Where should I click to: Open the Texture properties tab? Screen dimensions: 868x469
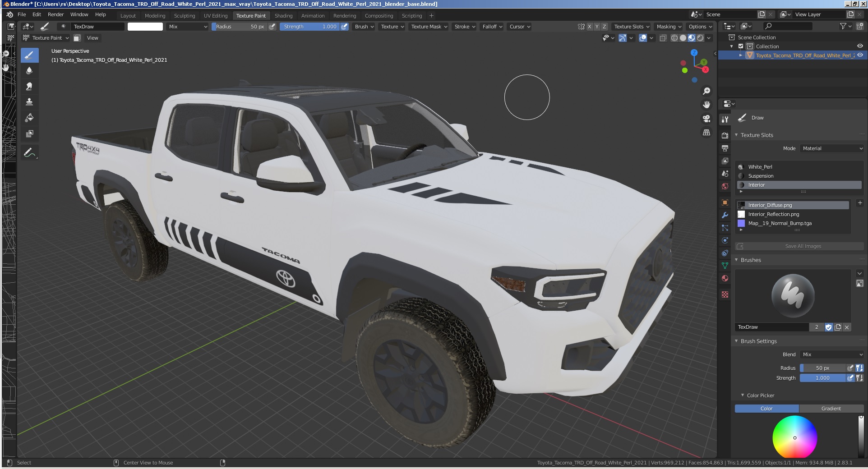click(725, 294)
